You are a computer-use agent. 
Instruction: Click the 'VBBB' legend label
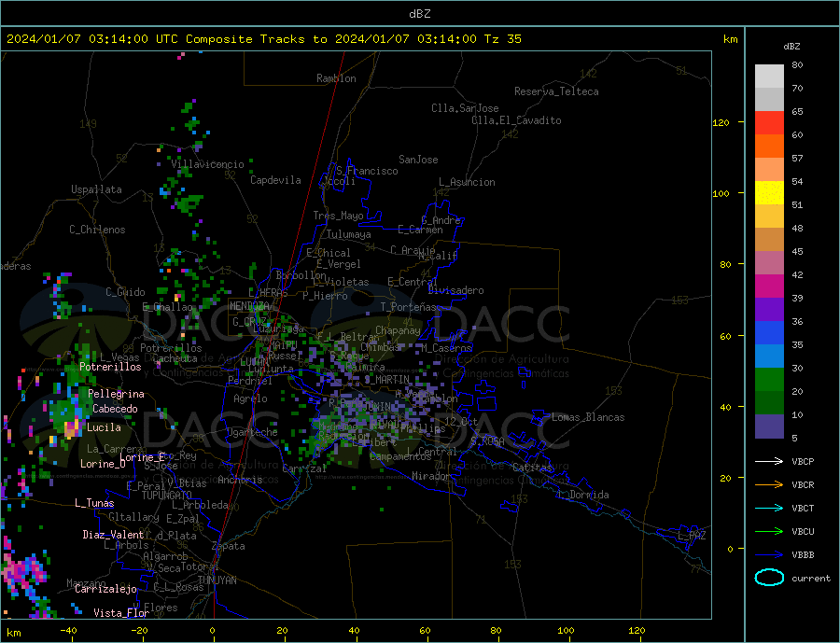(803, 555)
